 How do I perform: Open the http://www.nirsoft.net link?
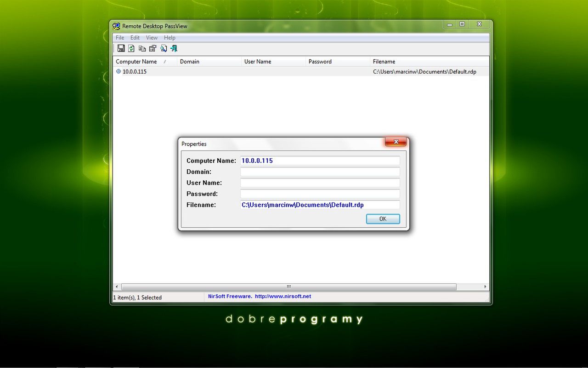tap(283, 296)
